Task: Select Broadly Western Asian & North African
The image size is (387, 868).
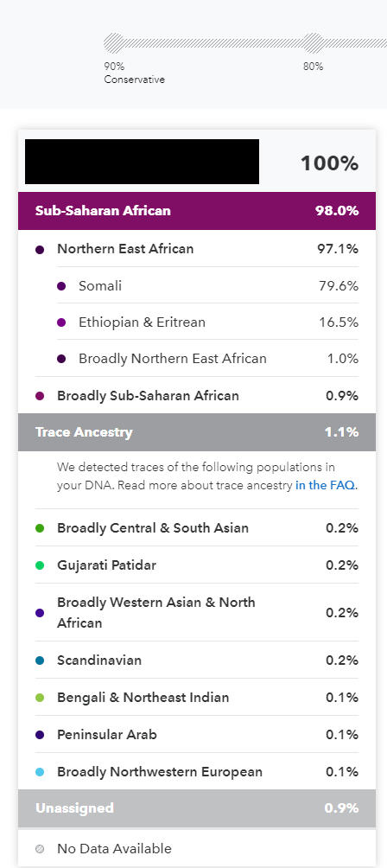Action: (x=197, y=612)
